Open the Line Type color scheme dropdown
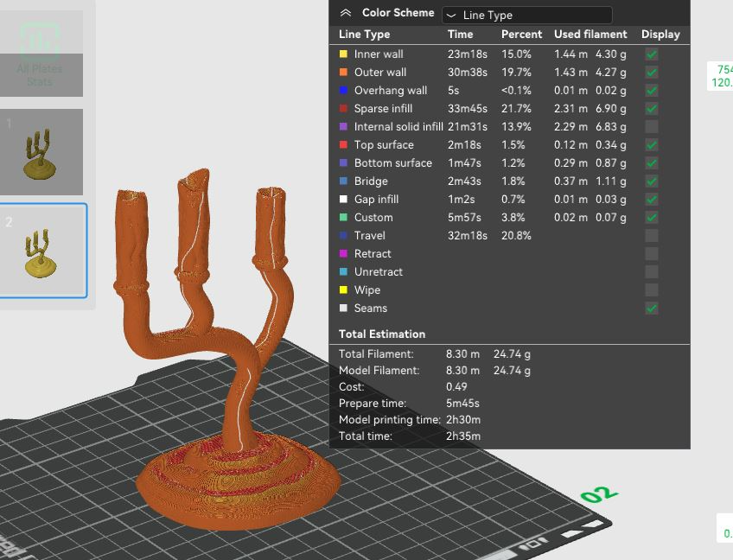This screenshot has height=560, width=733. pyautogui.click(x=527, y=15)
